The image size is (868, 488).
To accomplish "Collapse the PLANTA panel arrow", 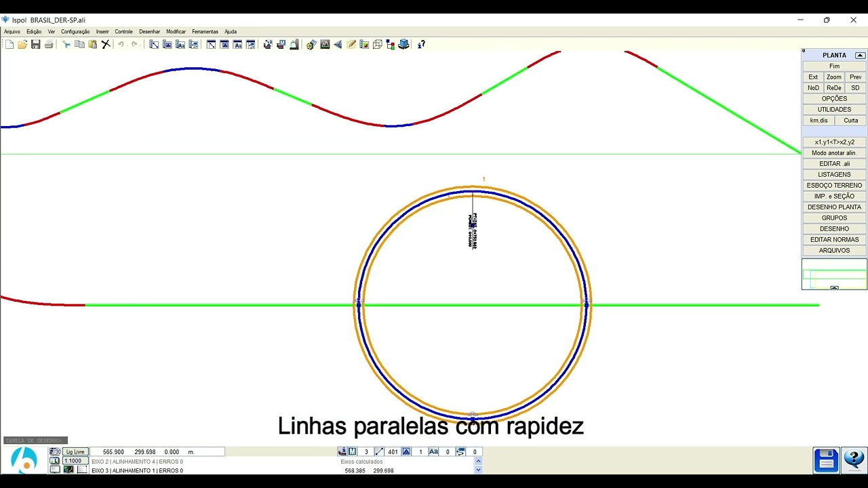I will 860,56.
